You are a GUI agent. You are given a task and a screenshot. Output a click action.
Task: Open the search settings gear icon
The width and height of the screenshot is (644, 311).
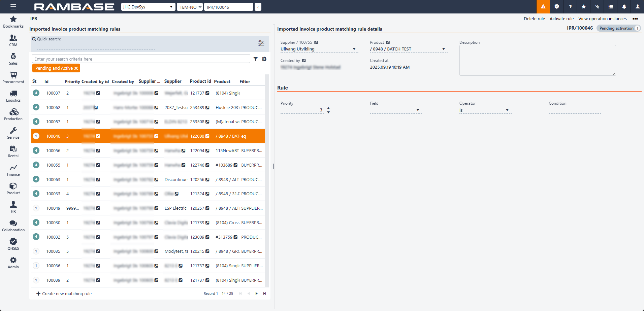point(264,59)
